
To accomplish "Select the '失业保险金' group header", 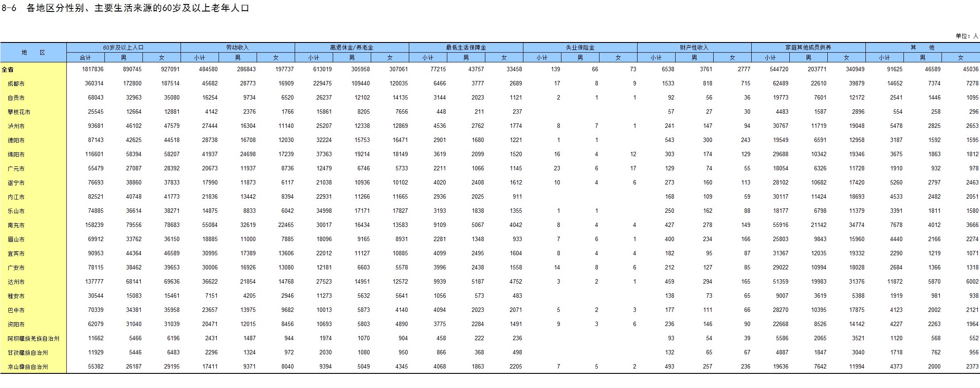I will click(x=580, y=47).
